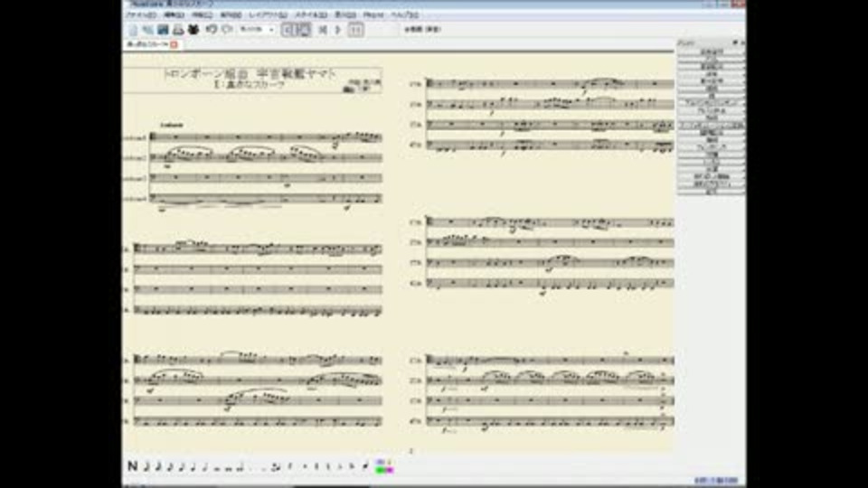Image resolution: width=868 pixels, height=488 pixels.
Task: Open the レイアウト (Layout) menu
Action: click(268, 15)
